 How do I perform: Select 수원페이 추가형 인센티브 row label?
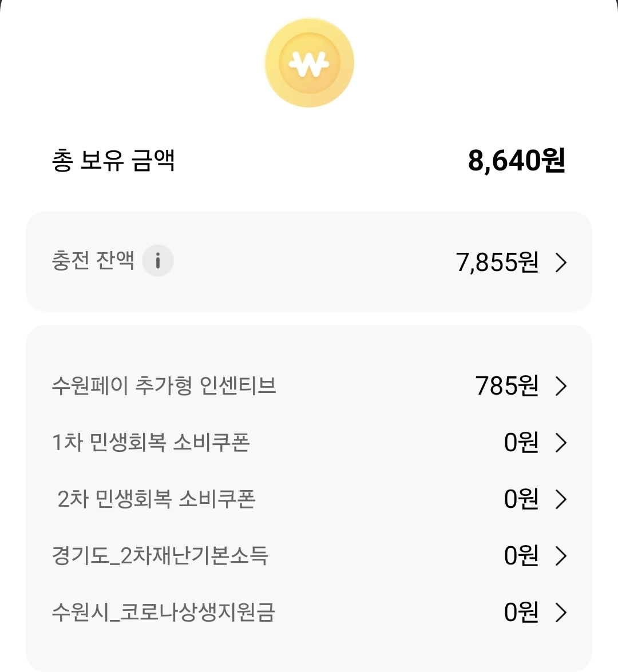click(x=164, y=385)
